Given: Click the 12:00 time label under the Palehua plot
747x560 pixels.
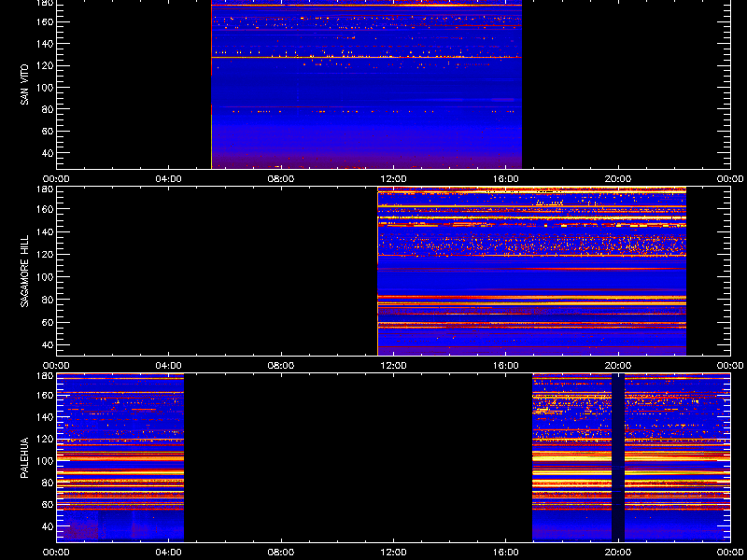Looking at the screenshot, I should (393, 553).
